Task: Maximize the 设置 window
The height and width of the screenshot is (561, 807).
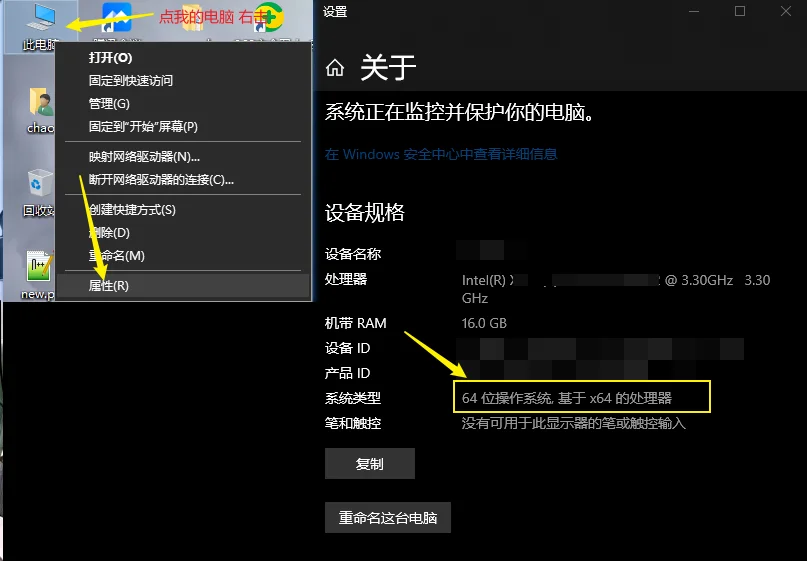Action: point(740,11)
